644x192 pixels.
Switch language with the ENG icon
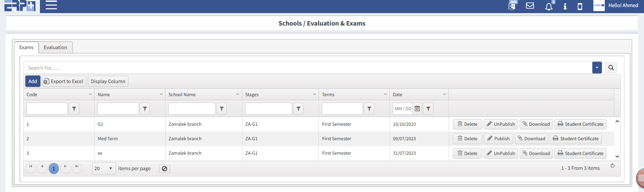(x=512, y=6)
